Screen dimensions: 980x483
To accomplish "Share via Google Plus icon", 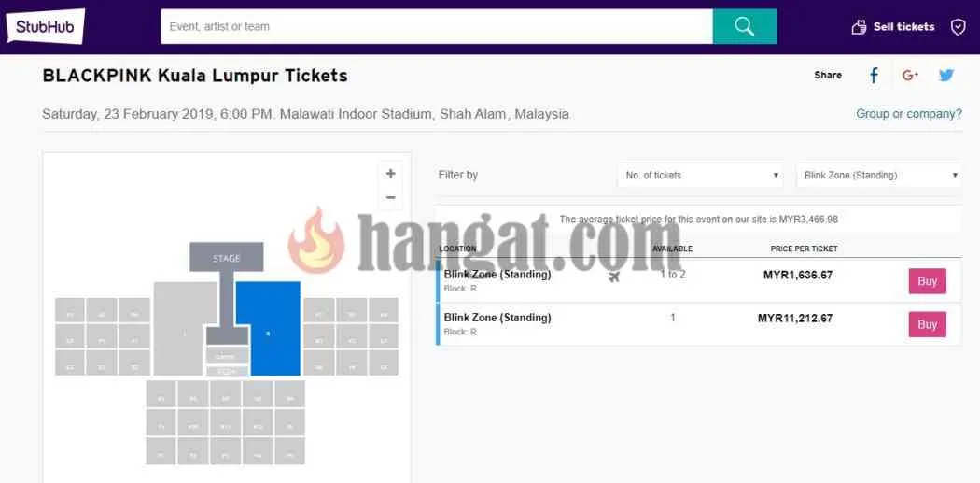I will [910, 76].
